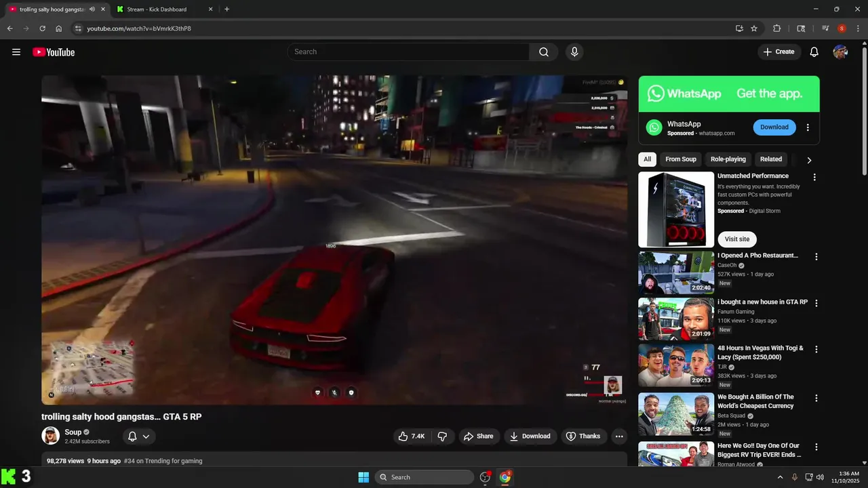This screenshot has width=868, height=488.
Task: Open 48 Hours In Vegas thumbnail
Action: pyautogui.click(x=676, y=365)
